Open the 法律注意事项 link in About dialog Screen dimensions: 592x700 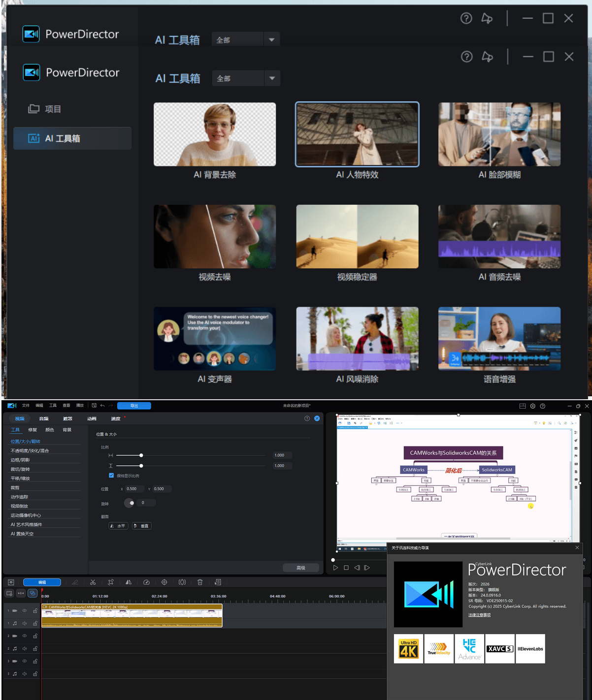pyautogui.click(x=479, y=615)
